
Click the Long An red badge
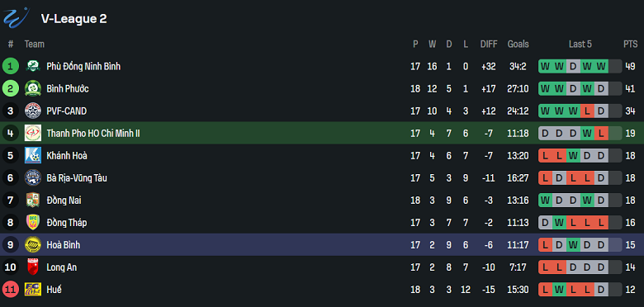coord(33,267)
